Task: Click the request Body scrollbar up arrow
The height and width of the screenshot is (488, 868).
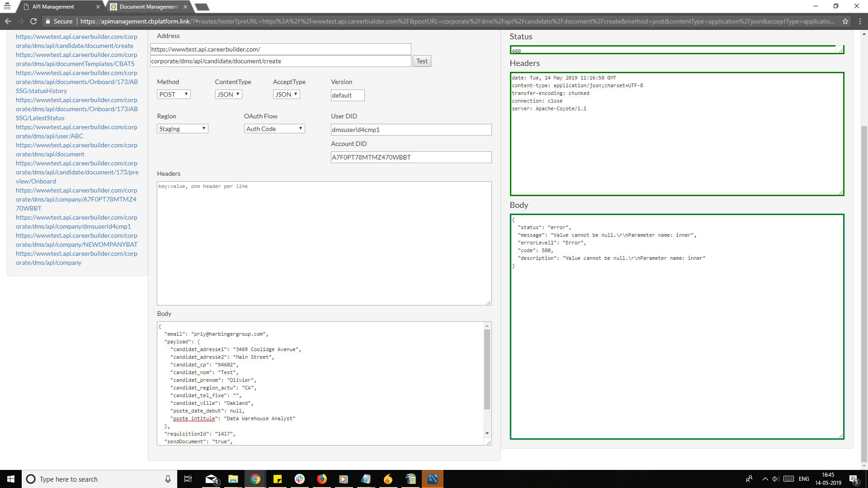Action: click(487, 326)
